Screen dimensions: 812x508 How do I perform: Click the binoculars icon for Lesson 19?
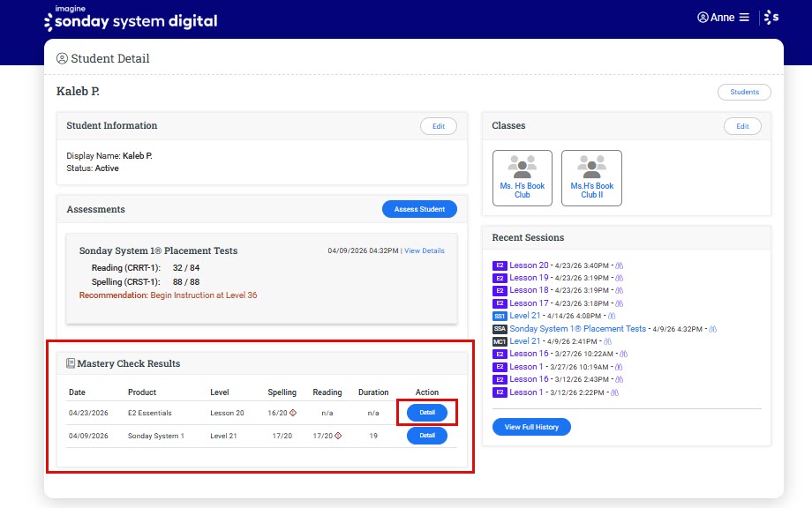(619, 279)
